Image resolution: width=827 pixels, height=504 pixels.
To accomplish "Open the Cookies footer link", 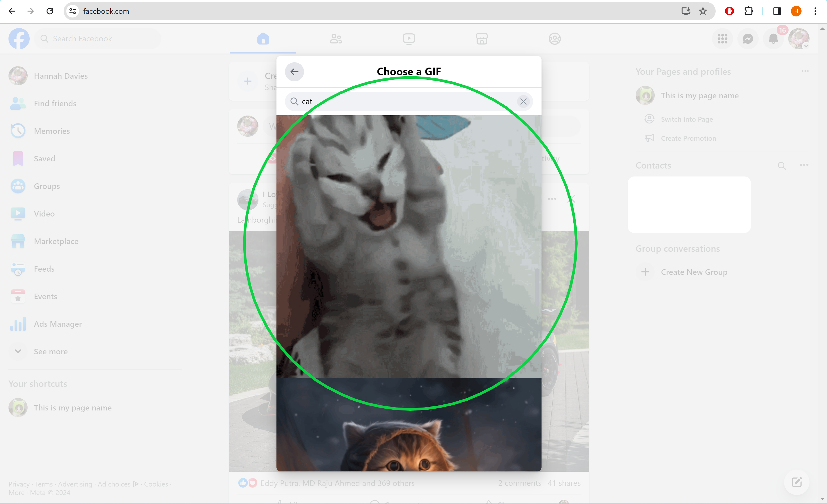I will point(156,484).
